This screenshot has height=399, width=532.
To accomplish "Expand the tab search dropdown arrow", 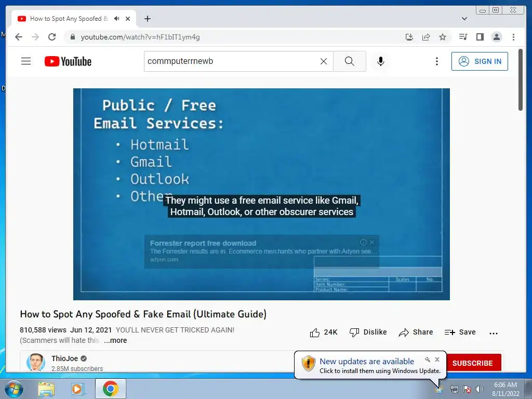I will coord(464,19).
